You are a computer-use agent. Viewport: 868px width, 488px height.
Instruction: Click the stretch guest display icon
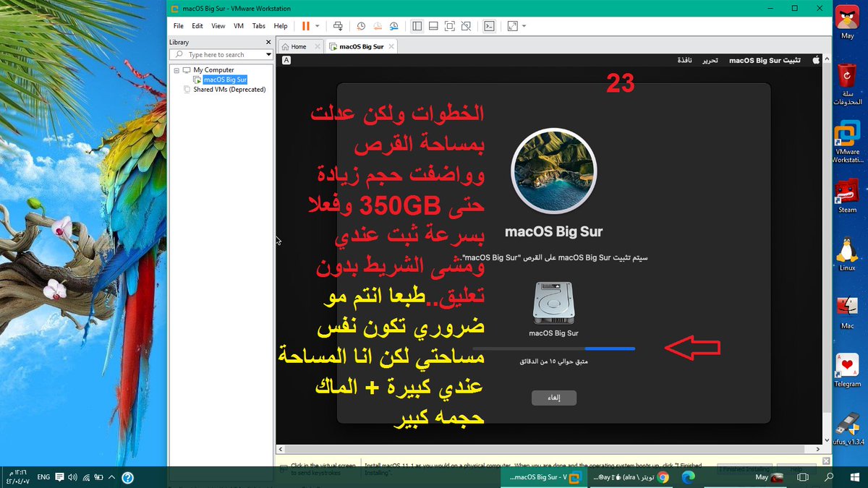click(x=513, y=26)
